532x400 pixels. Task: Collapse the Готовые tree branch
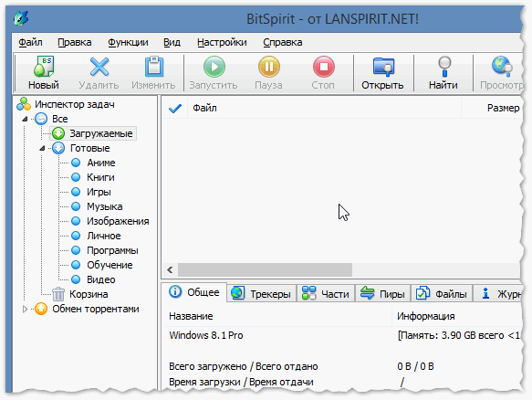tap(42, 148)
